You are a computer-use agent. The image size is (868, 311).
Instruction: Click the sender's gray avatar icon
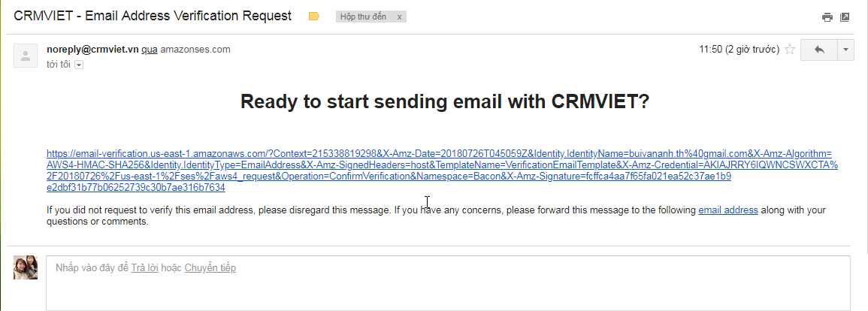pyautogui.click(x=26, y=56)
